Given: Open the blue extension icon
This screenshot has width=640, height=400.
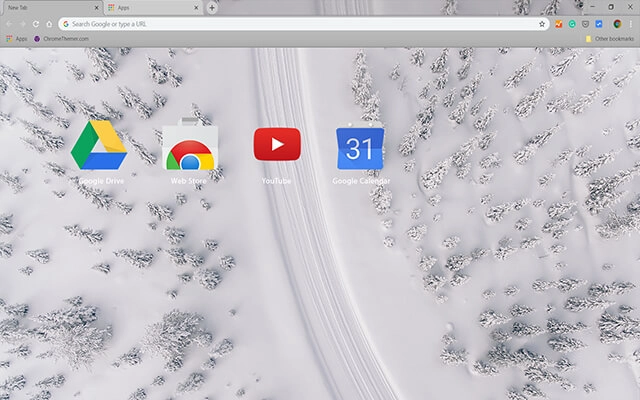Looking at the screenshot, I should click(x=599, y=24).
